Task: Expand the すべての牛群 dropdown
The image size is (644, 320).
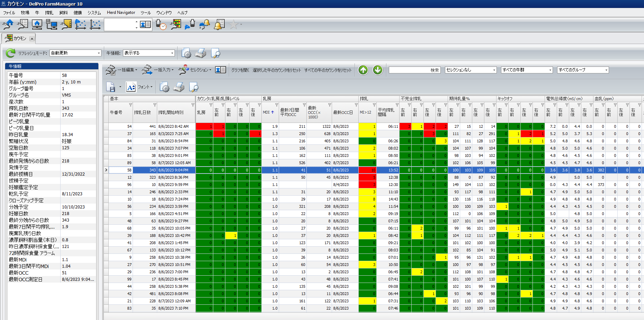Action: [527, 70]
